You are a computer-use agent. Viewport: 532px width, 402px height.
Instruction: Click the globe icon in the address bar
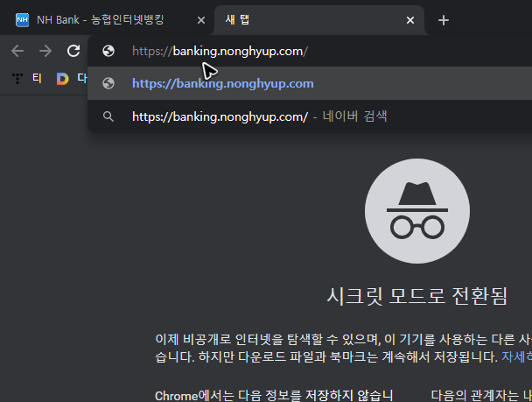coord(108,51)
